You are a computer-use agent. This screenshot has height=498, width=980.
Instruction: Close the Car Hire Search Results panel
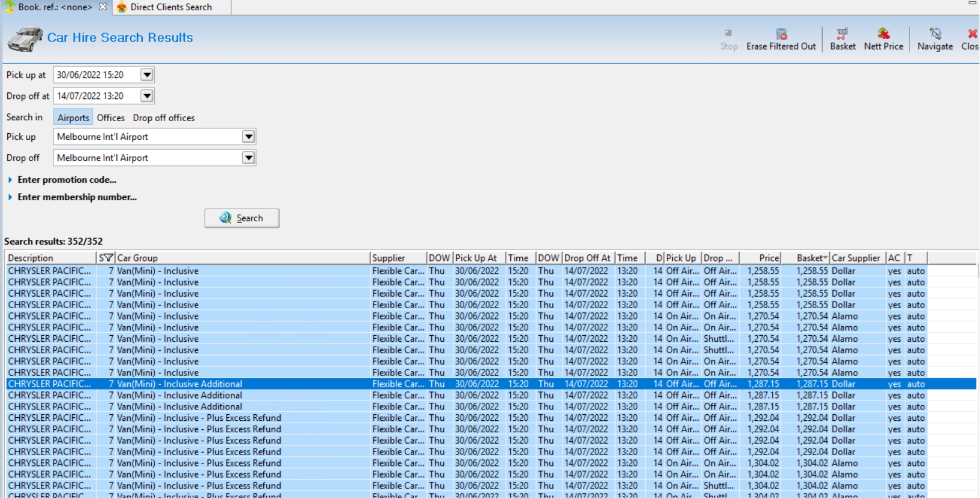point(970,39)
